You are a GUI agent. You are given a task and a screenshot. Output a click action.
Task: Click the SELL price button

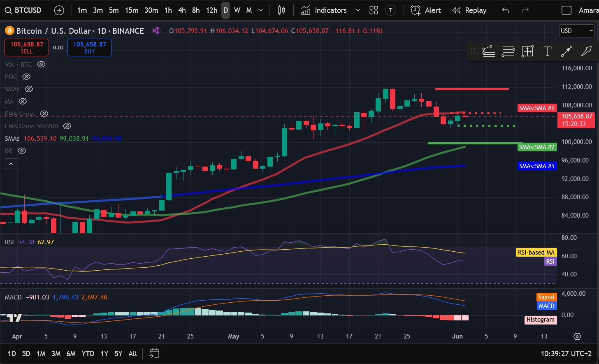coord(27,47)
